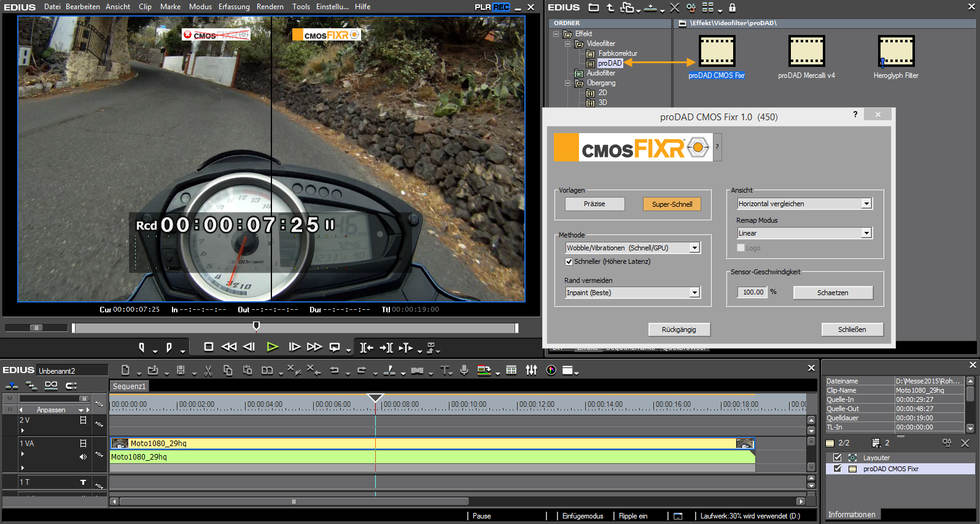Click the Paste icon in timeline toolbar
This screenshot has height=524, width=980.
[247, 370]
